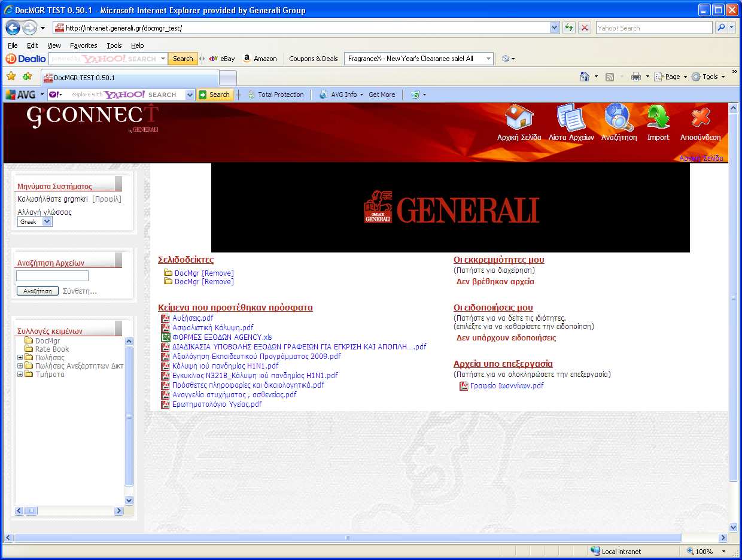Expand the Πωλήσεις tree folder
This screenshot has width=742, height=560.
20,358
